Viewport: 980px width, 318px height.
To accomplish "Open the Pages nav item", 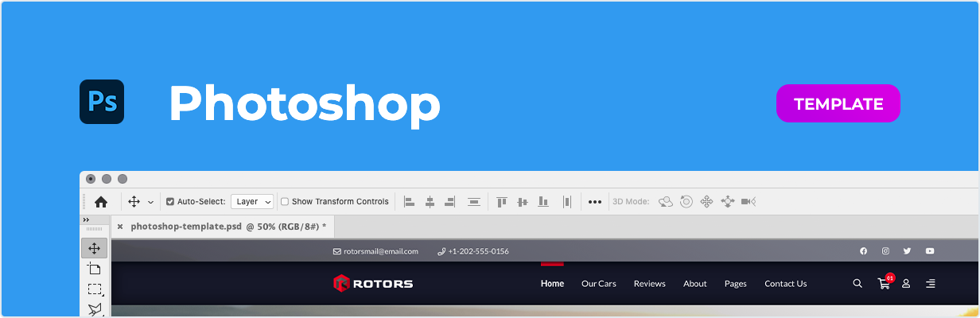I will pyautogui.click(x=736, y=284).
